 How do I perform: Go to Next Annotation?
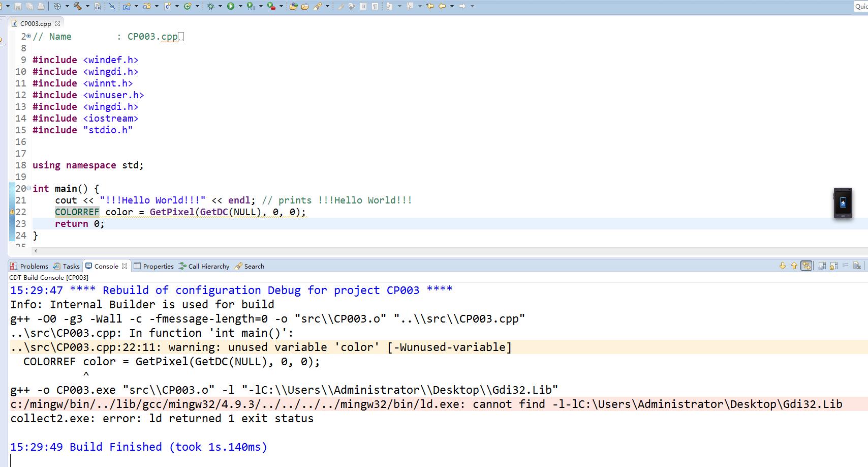[389, 6]
